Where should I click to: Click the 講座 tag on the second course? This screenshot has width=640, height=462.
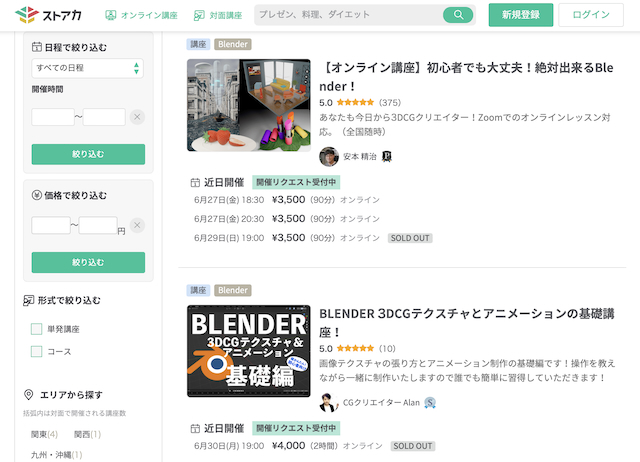(198, 290)
